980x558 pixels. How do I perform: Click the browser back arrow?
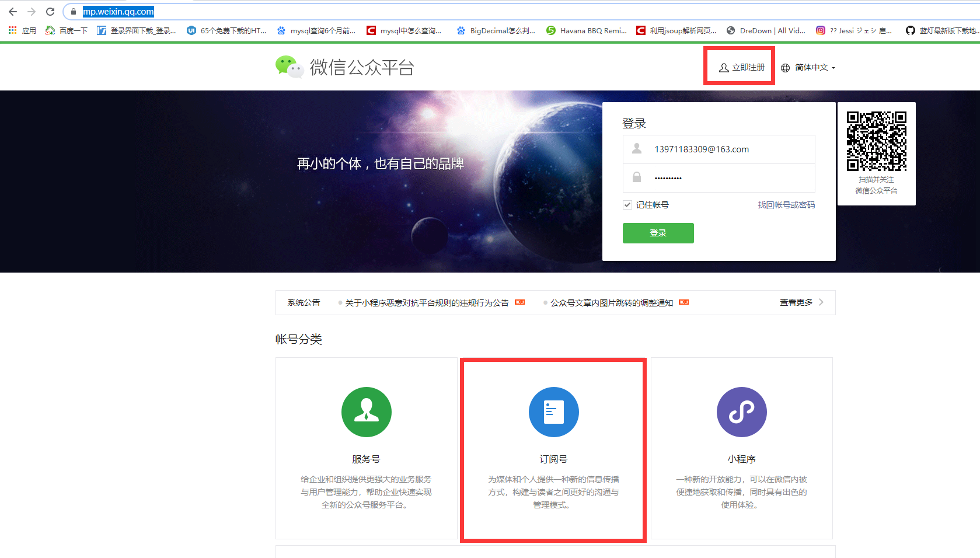pyautogui.click(x=13, y=12)
